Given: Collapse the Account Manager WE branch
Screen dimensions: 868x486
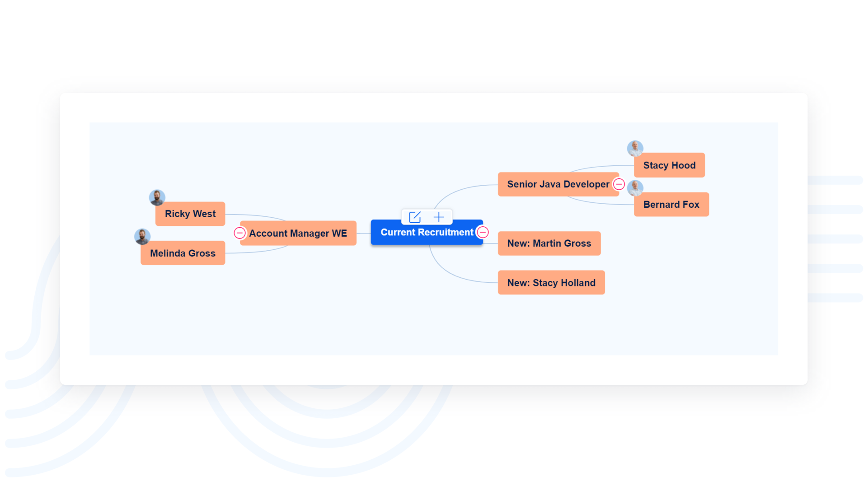Looking at the screenshot, I should pos(239,233).
